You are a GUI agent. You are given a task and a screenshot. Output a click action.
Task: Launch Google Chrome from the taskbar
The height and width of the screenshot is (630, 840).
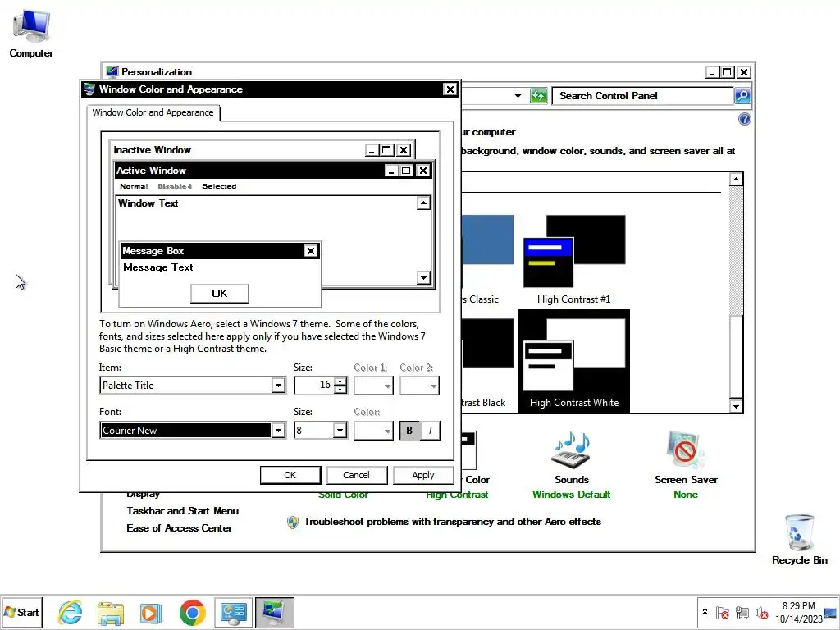(192, 612)
